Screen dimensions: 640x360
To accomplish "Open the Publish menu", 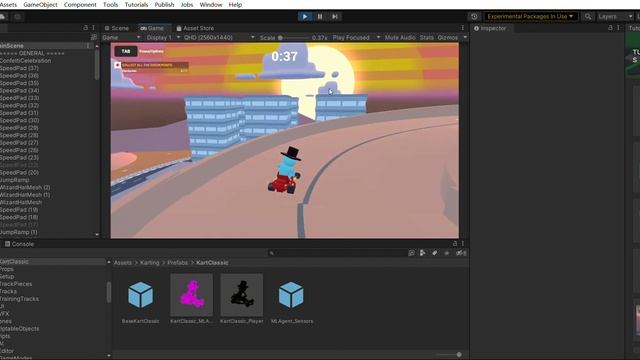I will (x=164, y=4).
